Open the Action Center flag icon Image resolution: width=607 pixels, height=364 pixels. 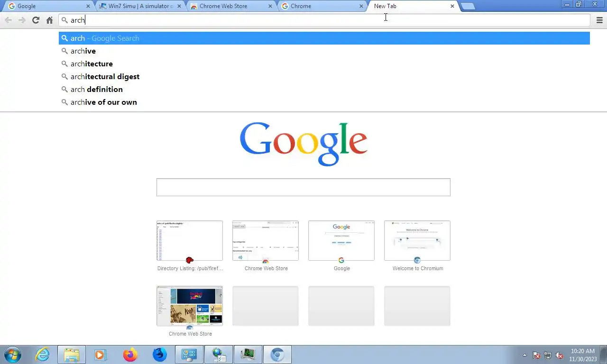[x=536, y=355]
